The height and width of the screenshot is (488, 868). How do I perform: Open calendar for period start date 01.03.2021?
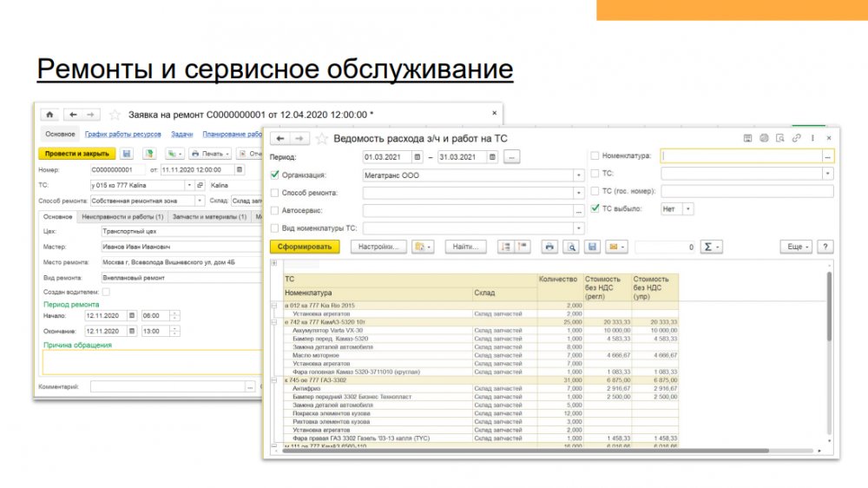[x=418, y=157]
